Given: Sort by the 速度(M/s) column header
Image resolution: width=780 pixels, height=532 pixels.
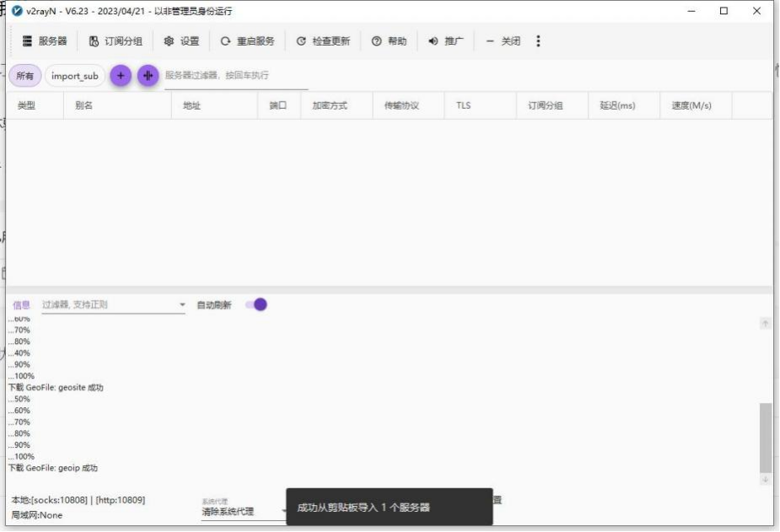Looking at the screenshot, I should pos(696,105).
